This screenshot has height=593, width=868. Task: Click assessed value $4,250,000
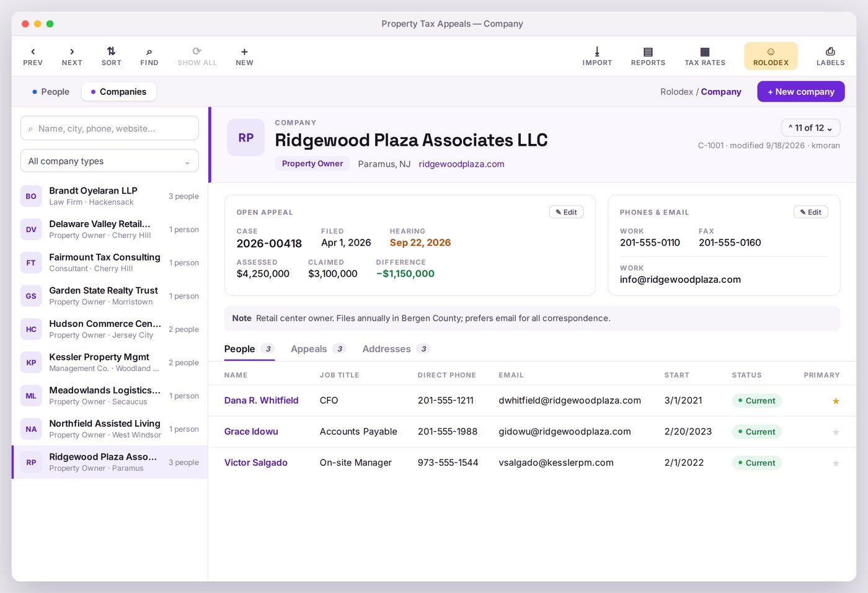click(263, 274)
